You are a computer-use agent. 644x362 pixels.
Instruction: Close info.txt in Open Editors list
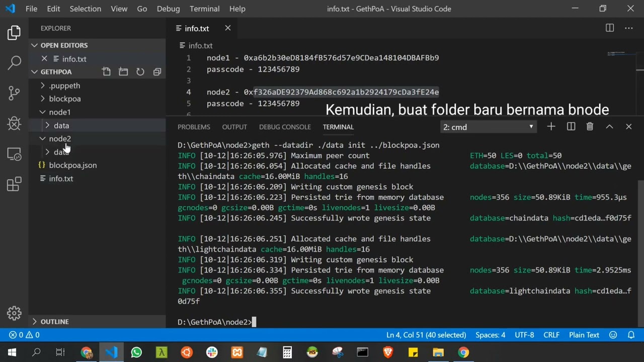44,59
